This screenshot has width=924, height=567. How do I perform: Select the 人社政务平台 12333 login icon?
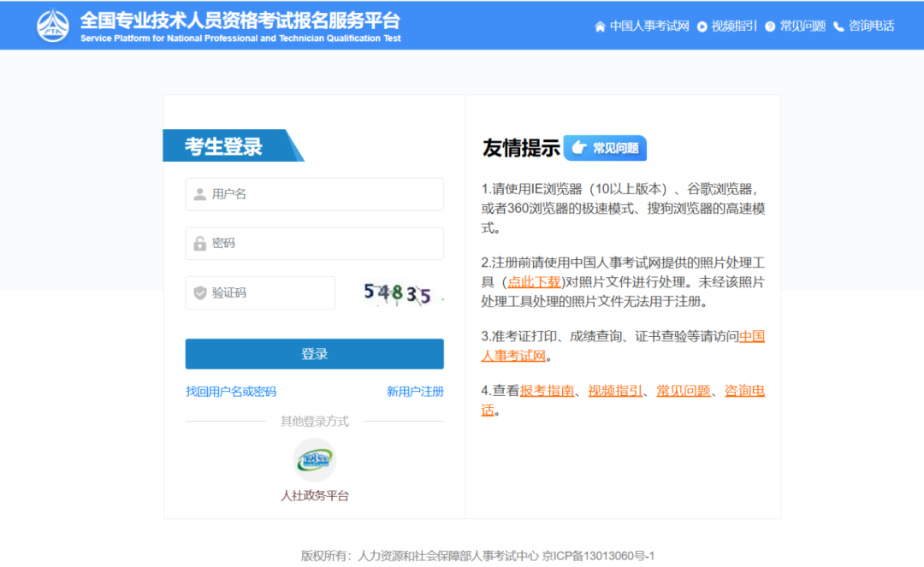click(x=314, y=458)
